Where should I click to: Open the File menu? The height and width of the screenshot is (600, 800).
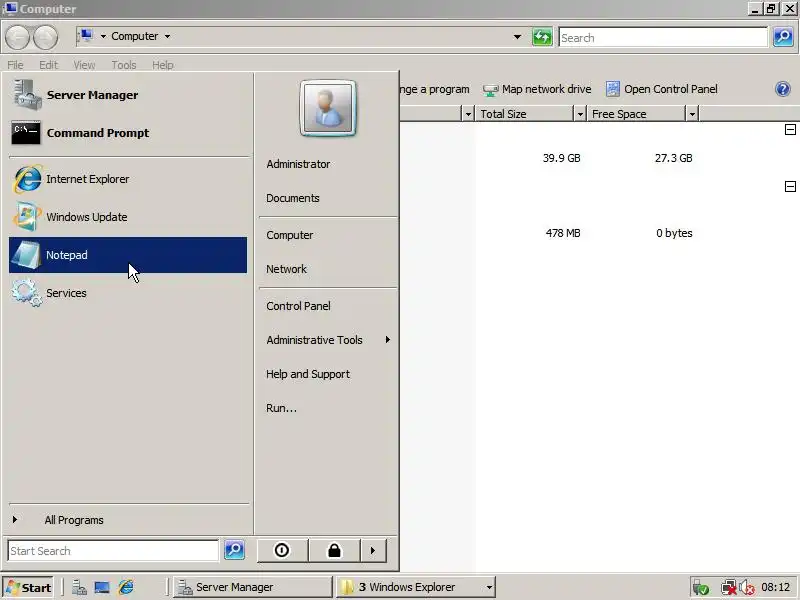coord(15,65)
